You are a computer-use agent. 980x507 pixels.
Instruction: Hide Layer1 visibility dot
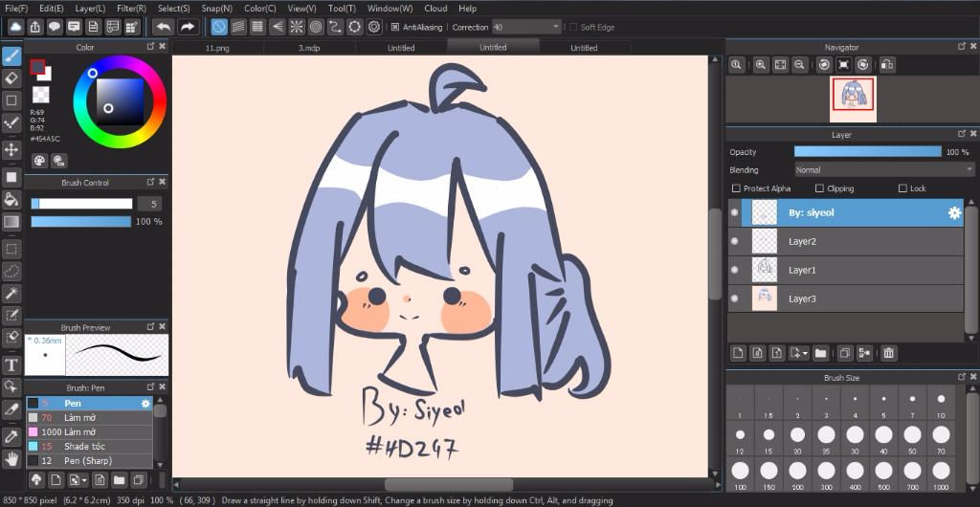point(734,270)
